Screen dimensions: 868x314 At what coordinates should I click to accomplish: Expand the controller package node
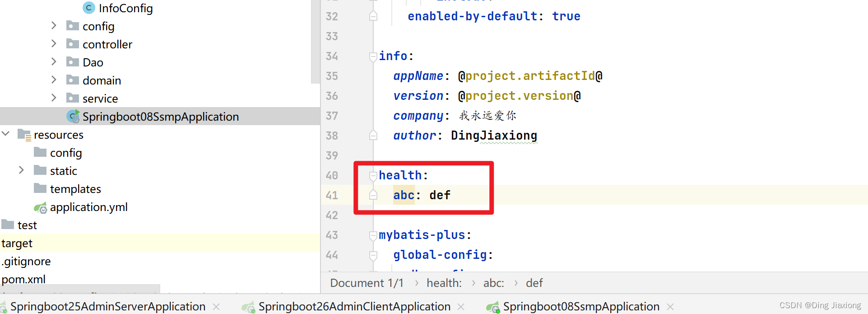(x=54, y=43)
